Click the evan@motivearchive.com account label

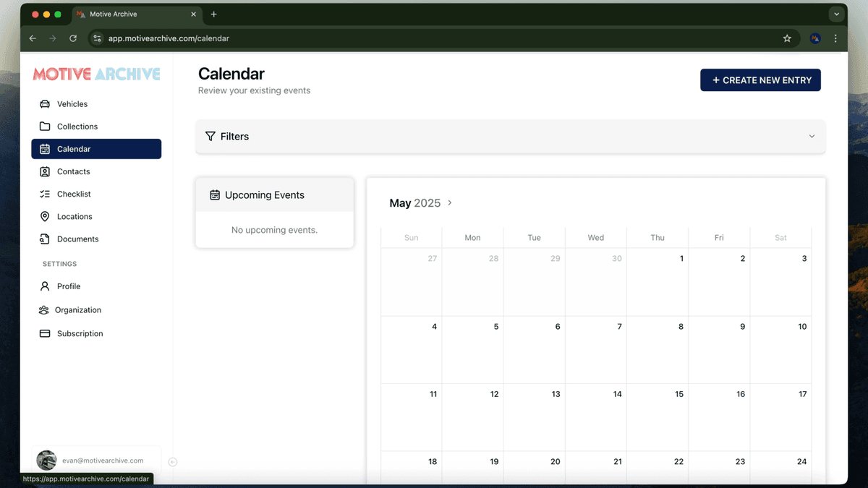(x=103, y=461)
